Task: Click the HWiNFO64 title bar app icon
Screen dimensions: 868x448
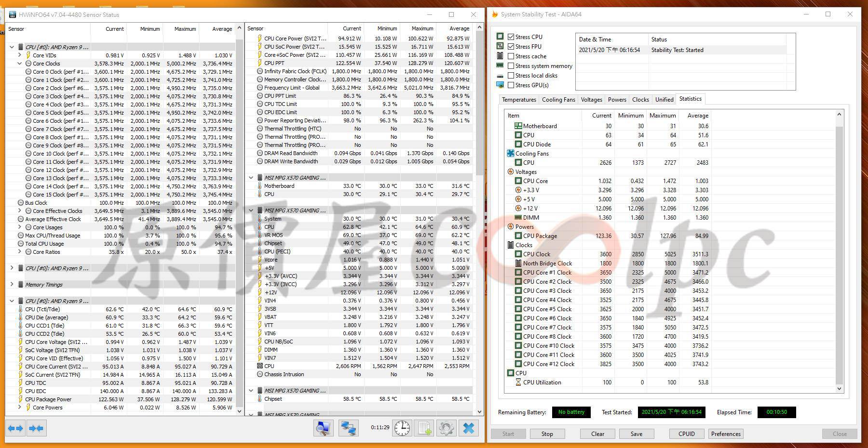Action: (x=12, y=15)
